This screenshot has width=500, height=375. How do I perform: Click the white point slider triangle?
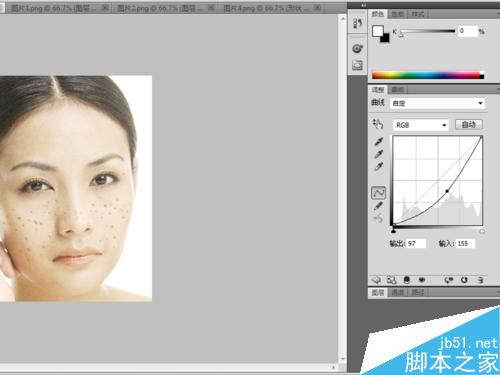click(482, 230)
